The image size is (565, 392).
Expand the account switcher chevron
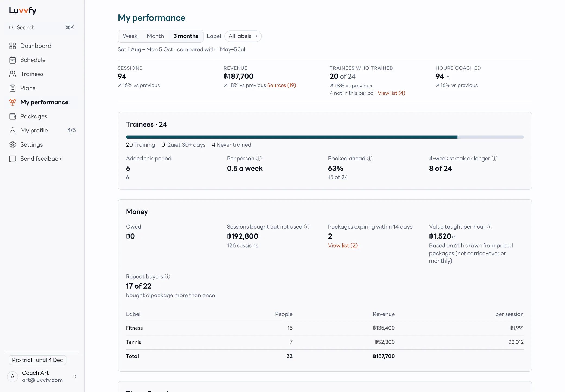click(75, 377)
